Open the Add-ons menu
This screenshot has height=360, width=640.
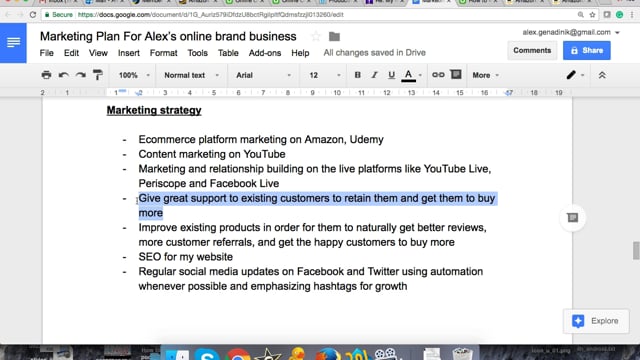(264, 53)
